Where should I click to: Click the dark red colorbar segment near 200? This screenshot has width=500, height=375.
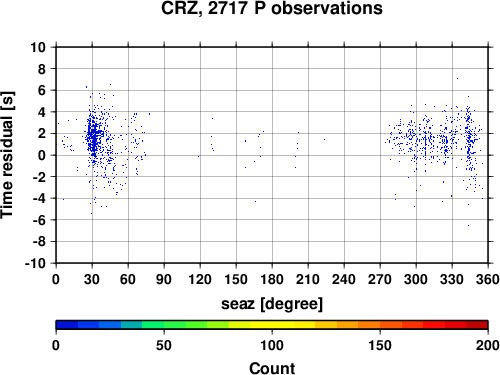(x=477, y=325)
